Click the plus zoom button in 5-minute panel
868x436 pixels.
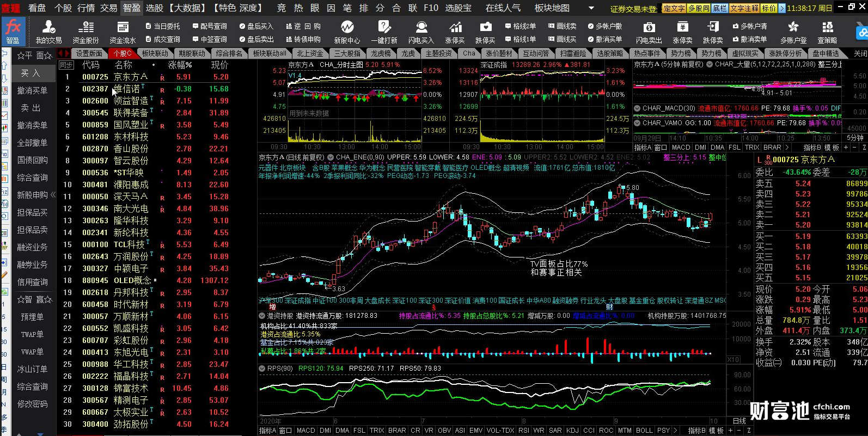tap(846, 148)
